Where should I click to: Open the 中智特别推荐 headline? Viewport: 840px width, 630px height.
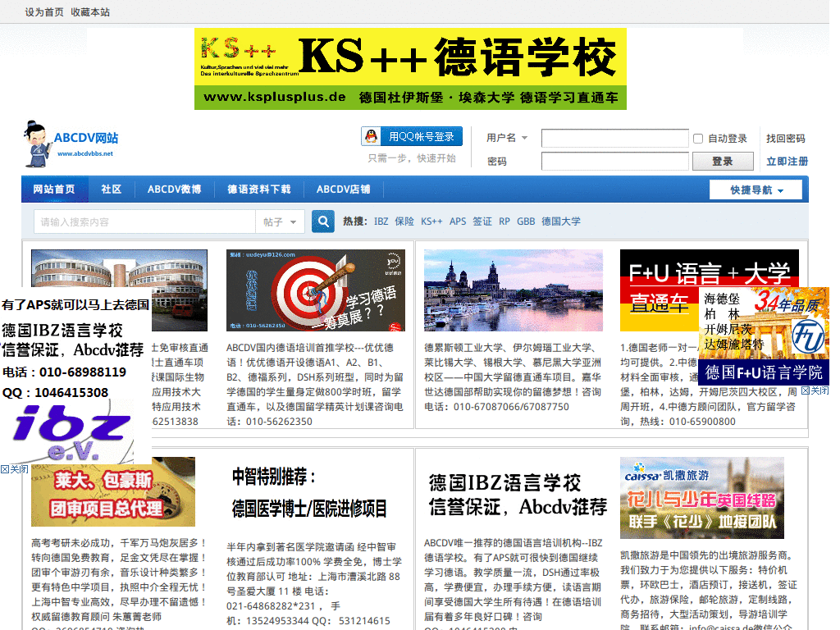click(309, 492)
